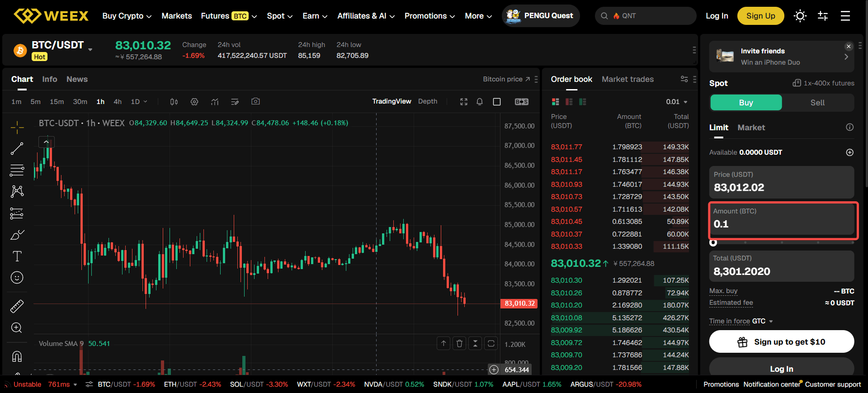868x393 pixels.
Task: Expand the chart to fullscreen
Action: (x=464, y=102)
